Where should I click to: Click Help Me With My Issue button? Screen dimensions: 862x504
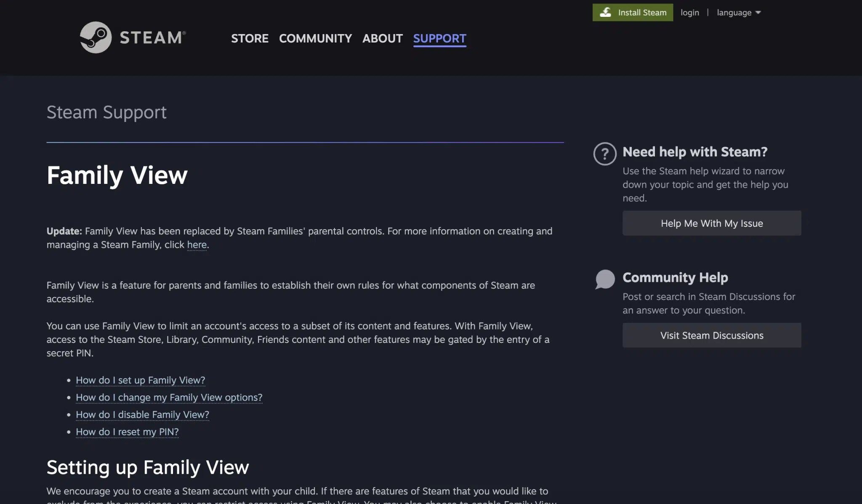point(712,223)
